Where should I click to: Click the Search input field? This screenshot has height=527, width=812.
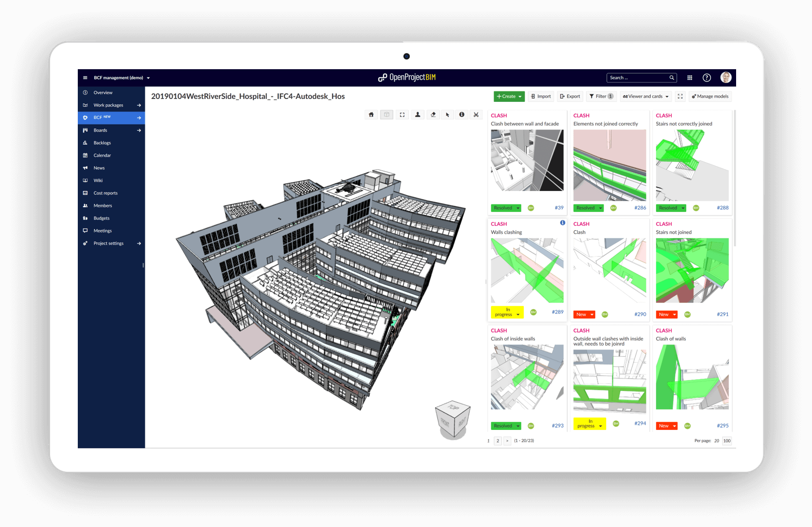pos(637,78)
